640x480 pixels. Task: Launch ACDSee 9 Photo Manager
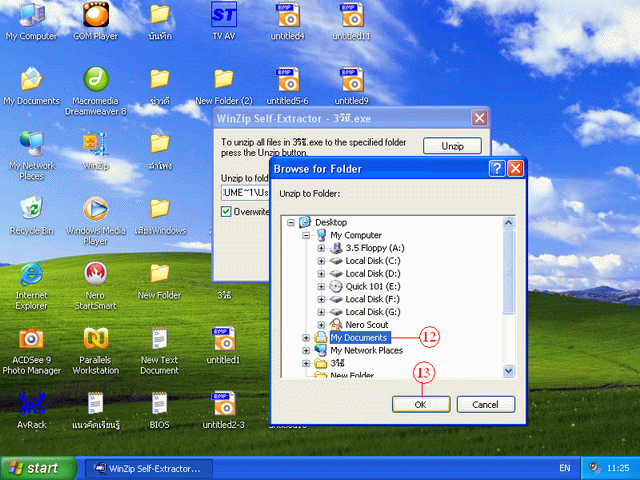pos(31,351)
